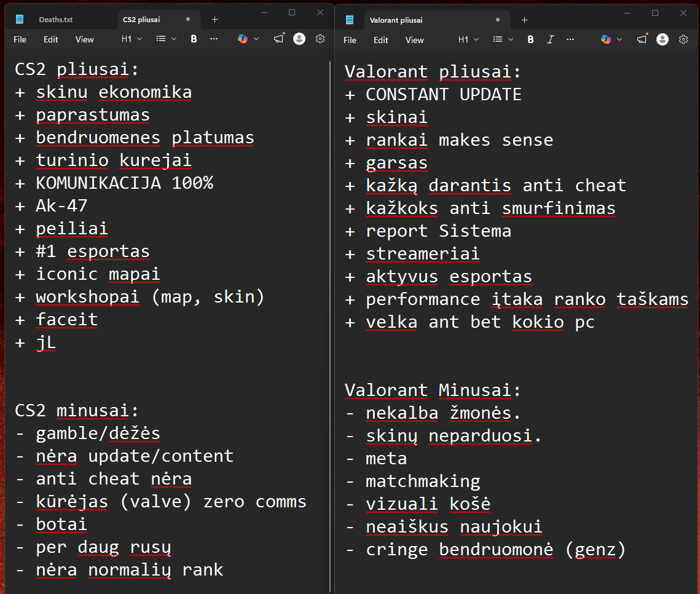Open Settings gear in right Notepad window
Image resolution: width=700 pixels, height=594 pixels.
(683, 39)
